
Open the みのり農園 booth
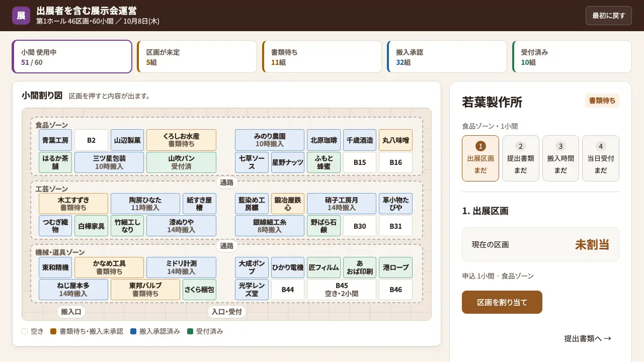pos(270,140)
